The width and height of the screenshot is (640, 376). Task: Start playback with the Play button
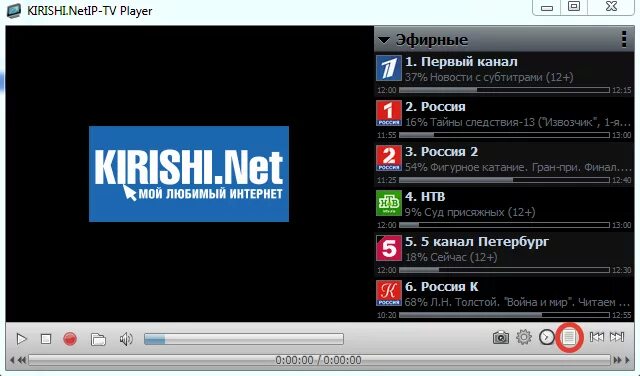click(x=21, y=338)
